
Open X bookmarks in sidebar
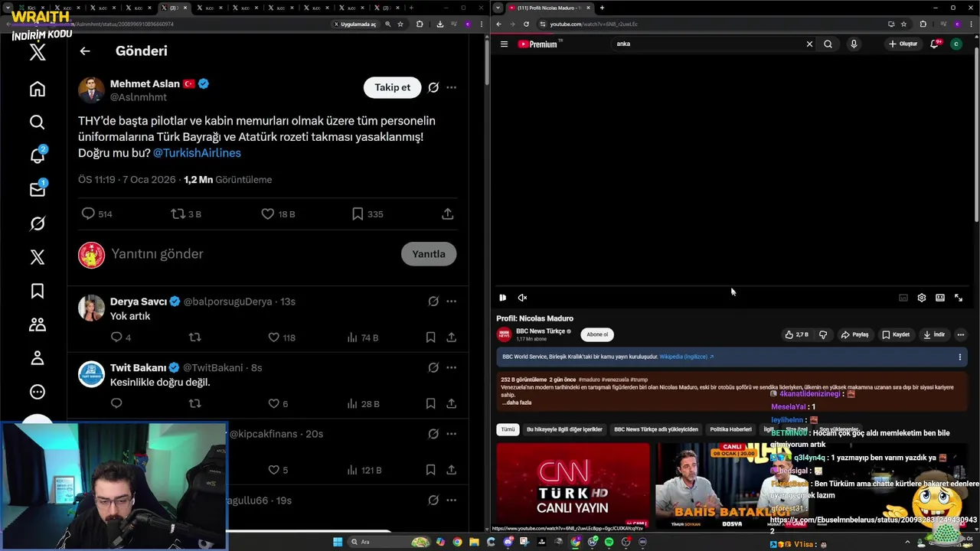tap(37, 291)
